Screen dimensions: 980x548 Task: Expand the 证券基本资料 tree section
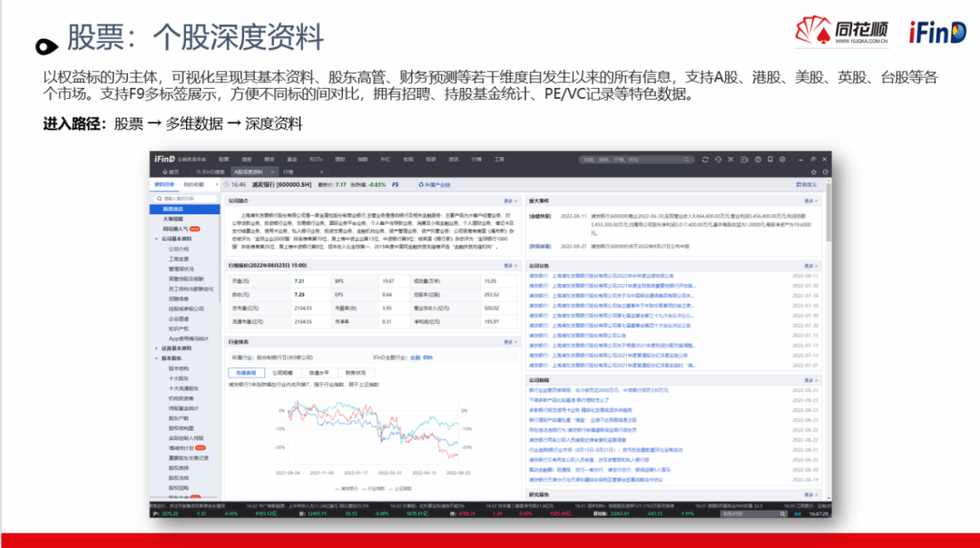click(155, 348)
